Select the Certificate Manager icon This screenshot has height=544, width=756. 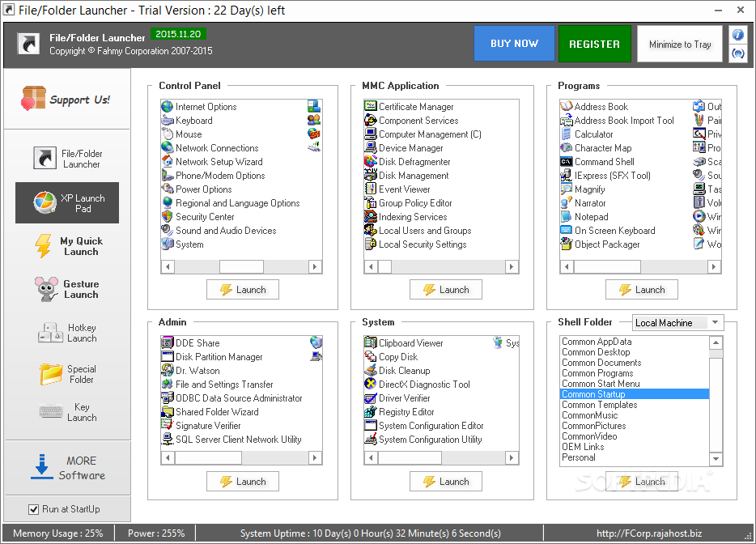pos(370,107)
